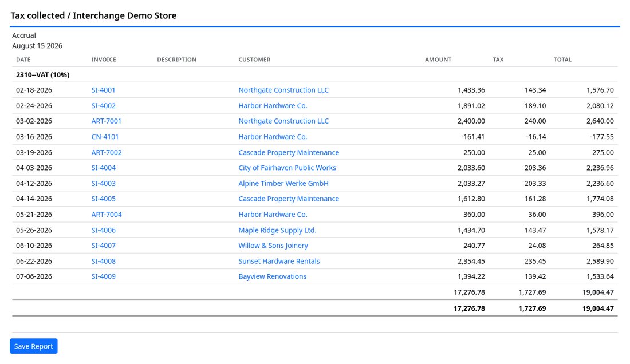Click the AMOUNT column header
The width and height of the screenshot is (630, 364).
pos(438,60)
